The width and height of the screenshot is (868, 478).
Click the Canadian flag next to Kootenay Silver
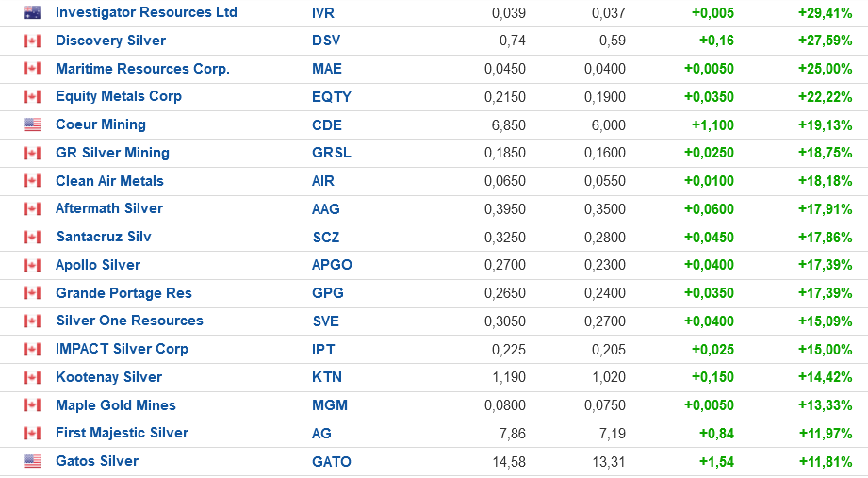coord(32,378)
